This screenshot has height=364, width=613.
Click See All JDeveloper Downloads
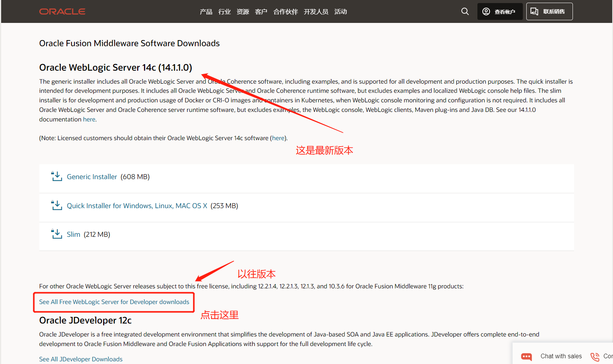(x=81, y=359)
